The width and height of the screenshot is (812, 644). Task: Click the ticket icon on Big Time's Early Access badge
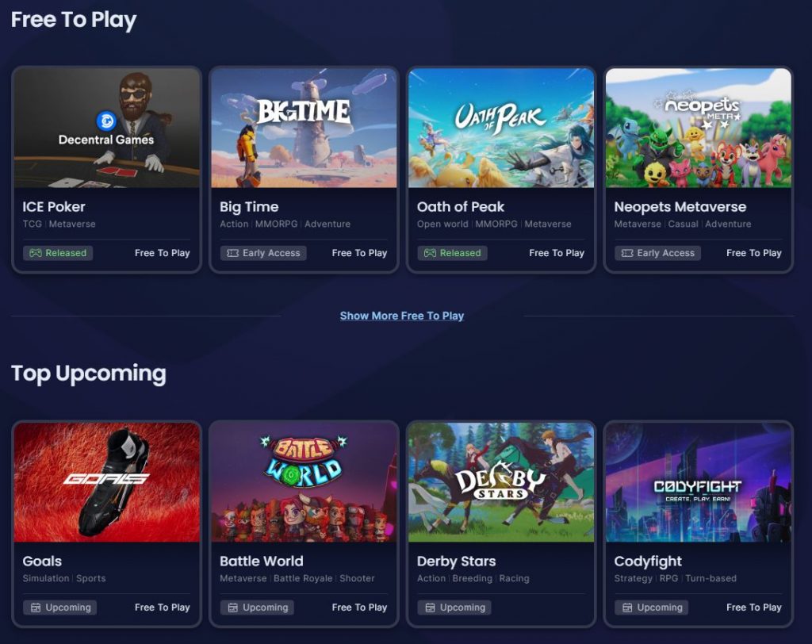coord(233,253)
